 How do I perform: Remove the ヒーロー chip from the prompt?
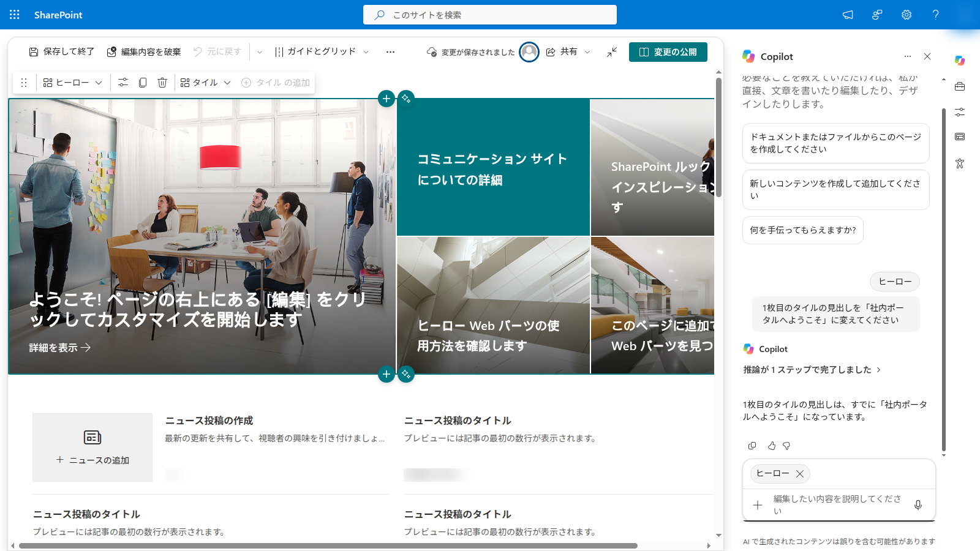(799, 474)
